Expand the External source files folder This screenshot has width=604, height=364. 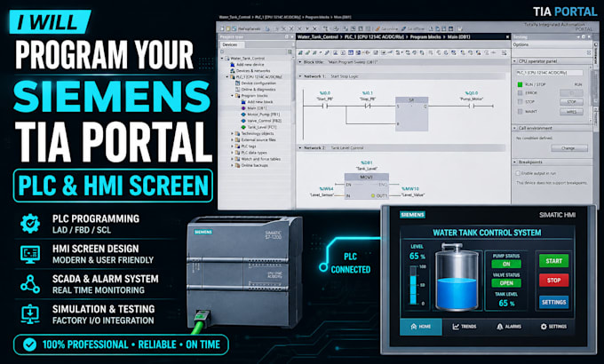[233, 139]
